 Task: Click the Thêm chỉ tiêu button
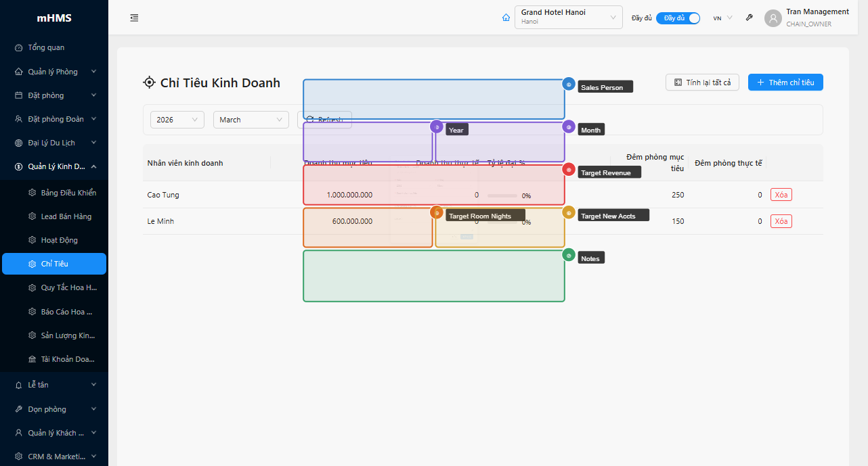pyautogui.click(x=785, y=83)
